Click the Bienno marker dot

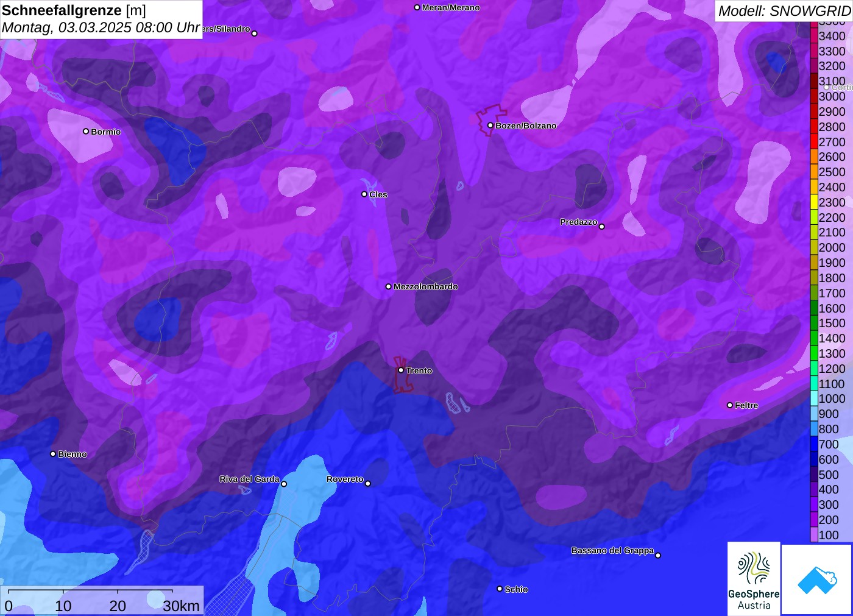click(53, 454)
